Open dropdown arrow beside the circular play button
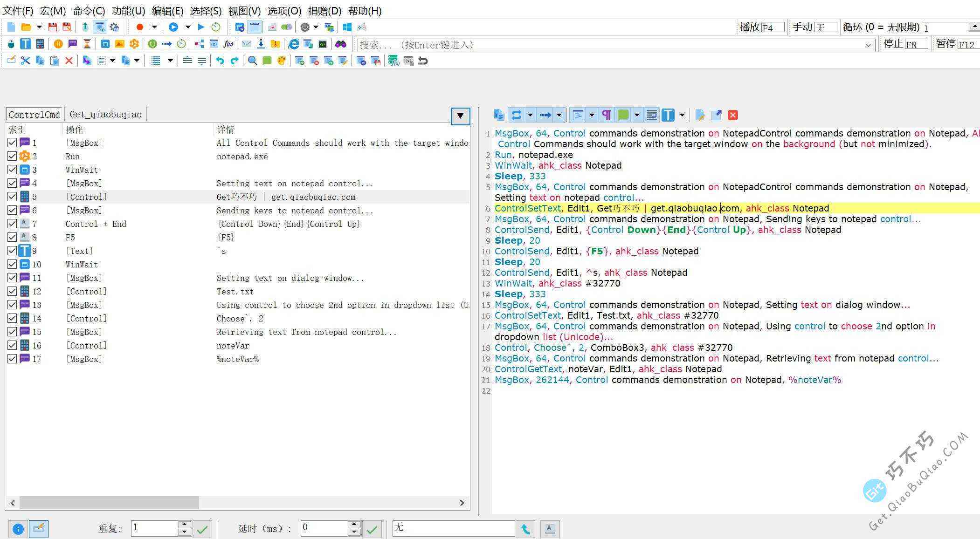 point(188,27)
